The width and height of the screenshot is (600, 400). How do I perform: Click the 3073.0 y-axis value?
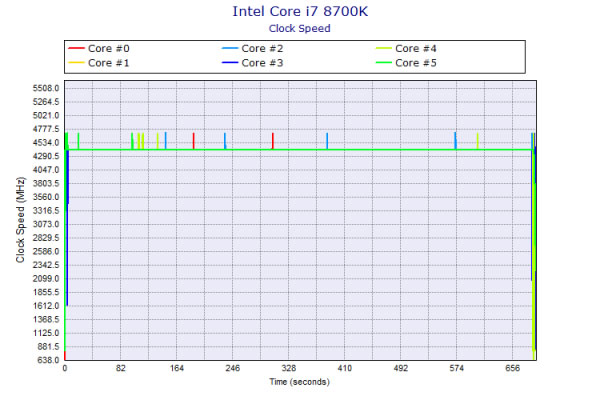click(x=46, y=224)
